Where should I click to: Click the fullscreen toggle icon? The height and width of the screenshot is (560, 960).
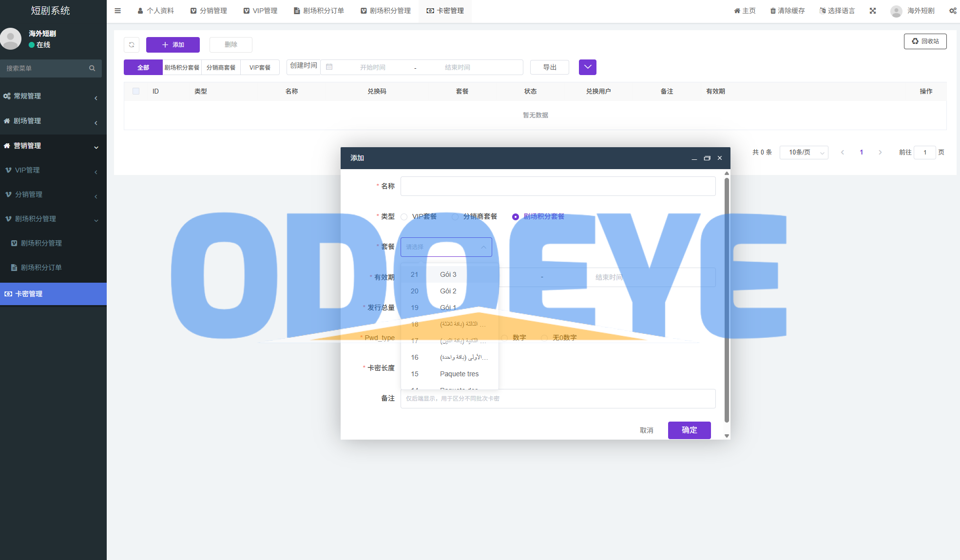[x=873, y=11]
